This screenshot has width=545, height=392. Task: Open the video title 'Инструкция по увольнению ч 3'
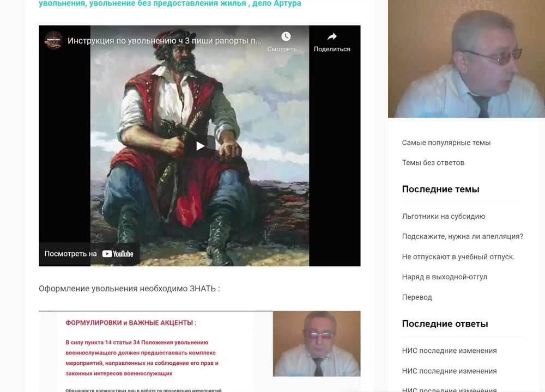coord(164,41)
